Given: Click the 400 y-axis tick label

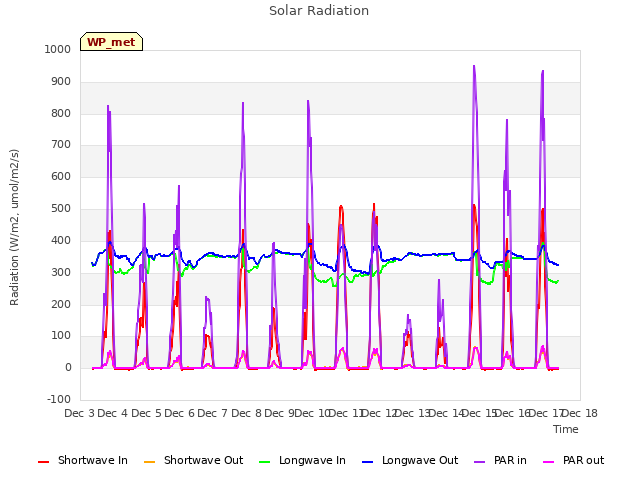Looking at the screenshot, I should pos(61,240).
